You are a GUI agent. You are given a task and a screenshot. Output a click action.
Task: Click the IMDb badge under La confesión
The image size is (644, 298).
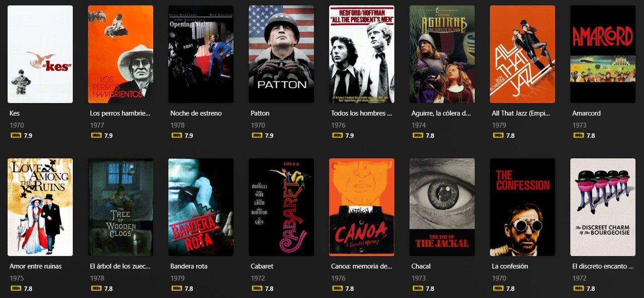point(498,288)
